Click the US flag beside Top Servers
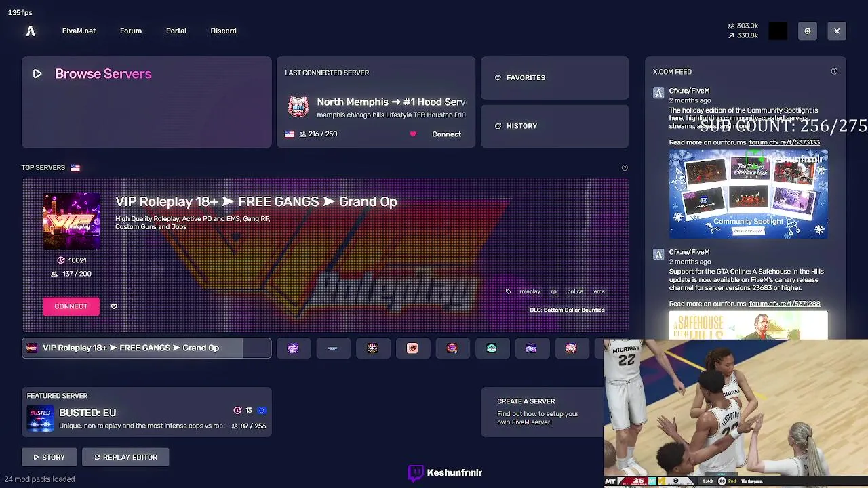The width and height of the screenshot is (868, 488). click(75, 167)
